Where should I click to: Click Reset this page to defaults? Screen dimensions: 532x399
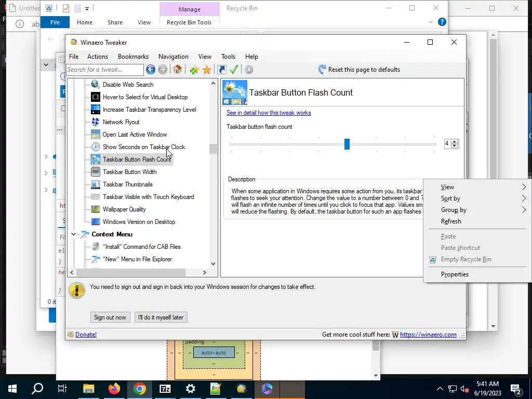click(359, 70)
